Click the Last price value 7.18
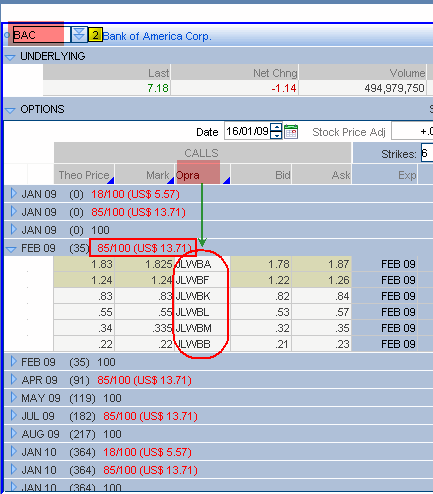The image size is (433, 494). point(158,88)
